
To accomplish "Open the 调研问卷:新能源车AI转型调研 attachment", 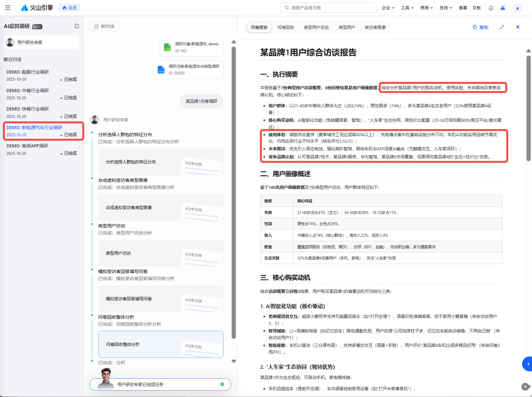I will (x=188, y=70).
